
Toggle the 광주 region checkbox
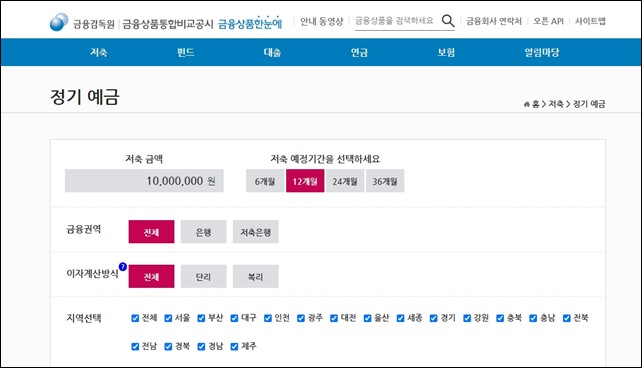(x=301, y=318)
